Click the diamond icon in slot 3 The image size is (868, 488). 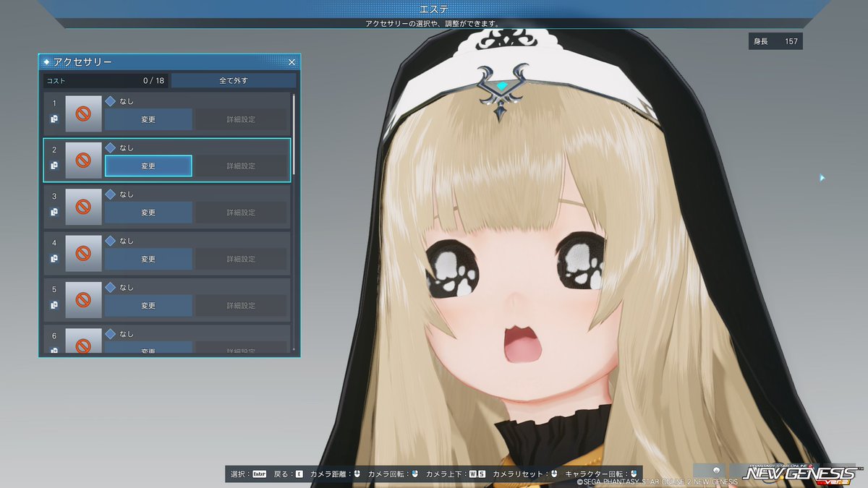[x=111, y=194]
